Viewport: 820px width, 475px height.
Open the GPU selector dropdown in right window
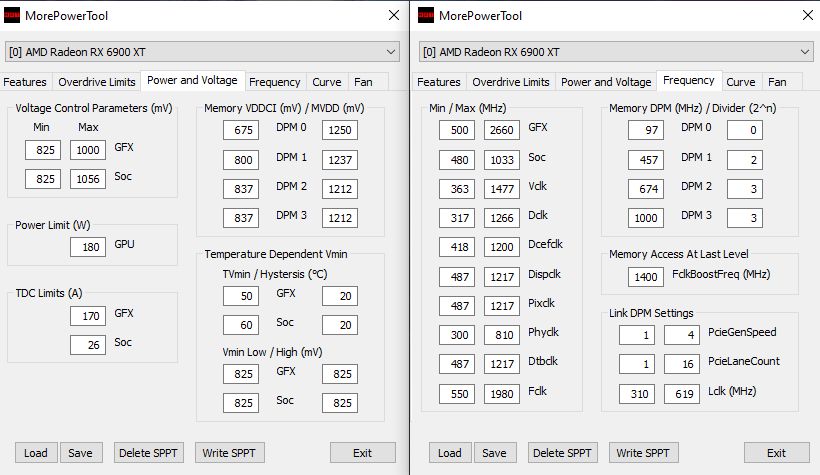click(x=616, y=52)
